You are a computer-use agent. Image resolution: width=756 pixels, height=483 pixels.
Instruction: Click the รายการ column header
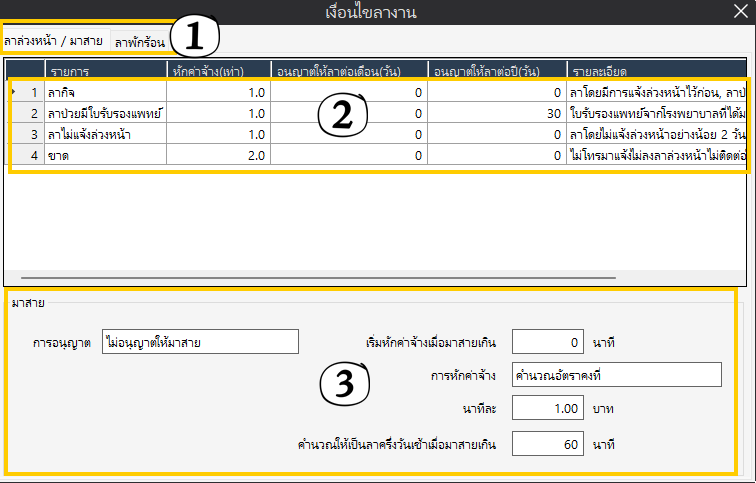tap(105, 70)
